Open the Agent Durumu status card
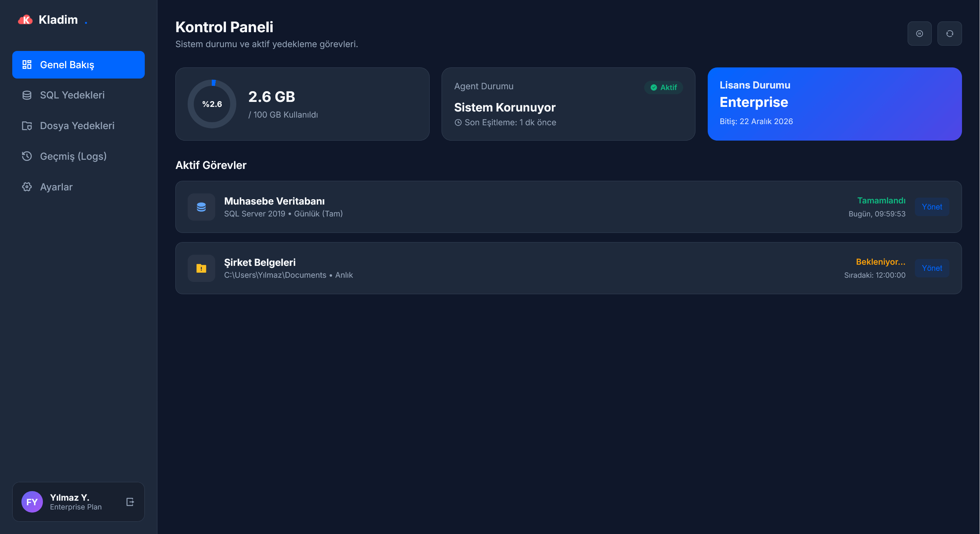Viewport: 980px width, 534px height. coord(568,104)
